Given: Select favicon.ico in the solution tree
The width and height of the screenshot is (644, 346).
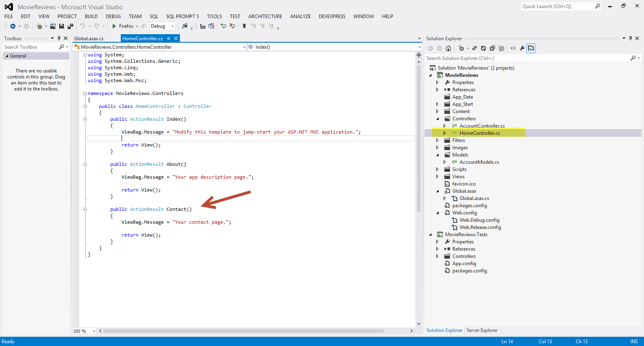Looking at the screenshot, I should pos(464,184).
